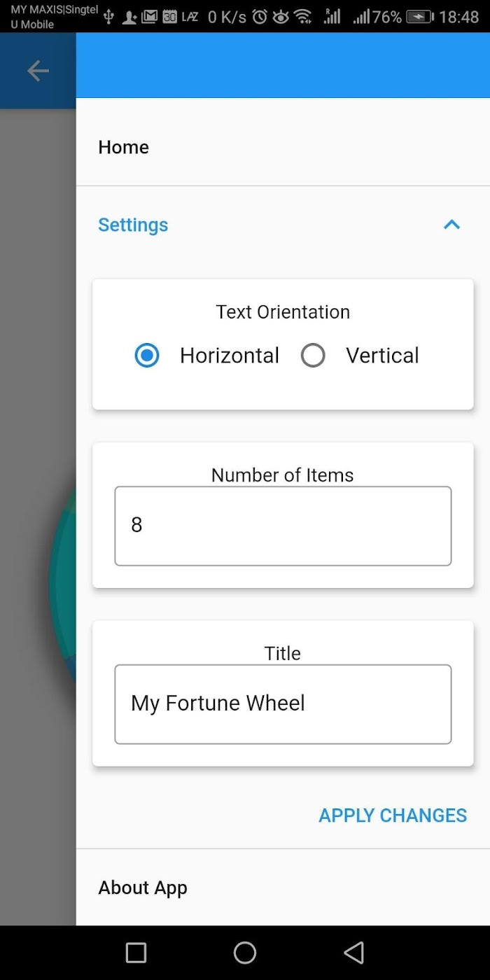The height and width of the screenshot is (980, 490).
Task: Focus the Title input field
Action: pos(283,704)
